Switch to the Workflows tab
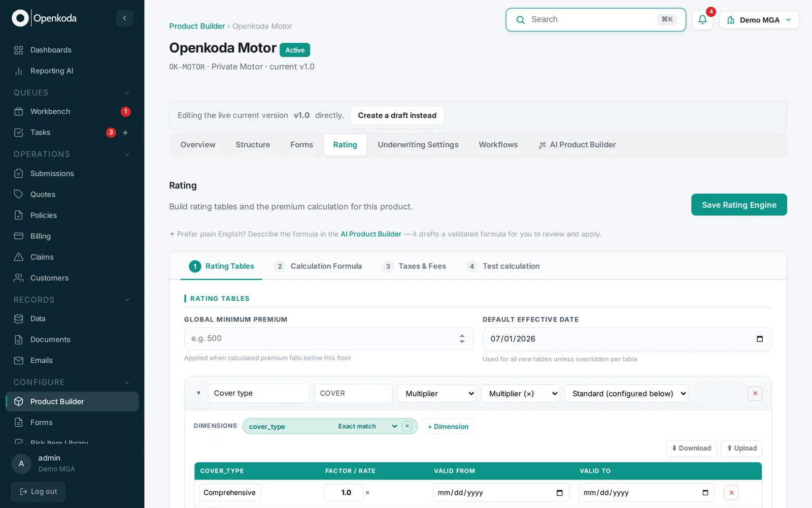 tap(498, 145)
